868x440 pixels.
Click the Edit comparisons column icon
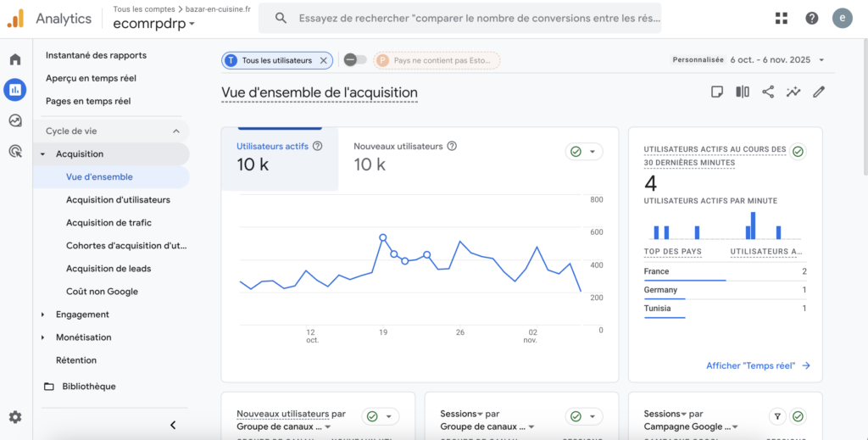743,92
